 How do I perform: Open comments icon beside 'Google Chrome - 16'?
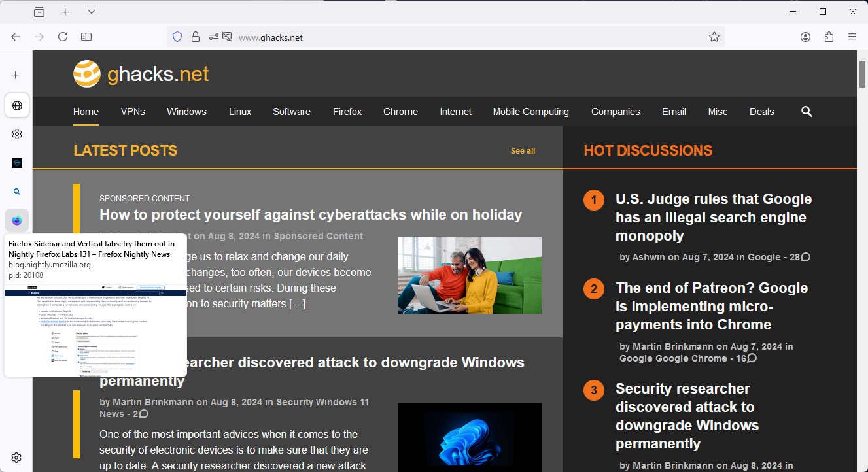click(752, 358)
